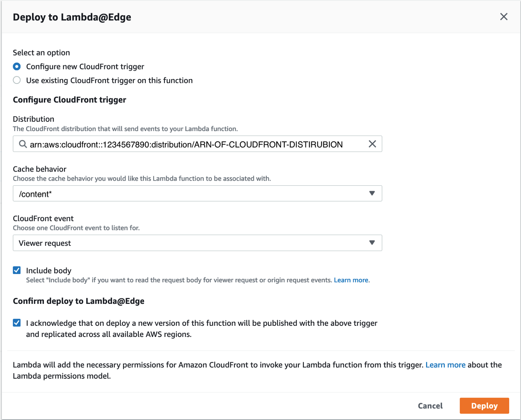Screen dimensions: 521x420
Task: Close the Deploy to Lambda@Edge dialog
Action: pos(504,16)
